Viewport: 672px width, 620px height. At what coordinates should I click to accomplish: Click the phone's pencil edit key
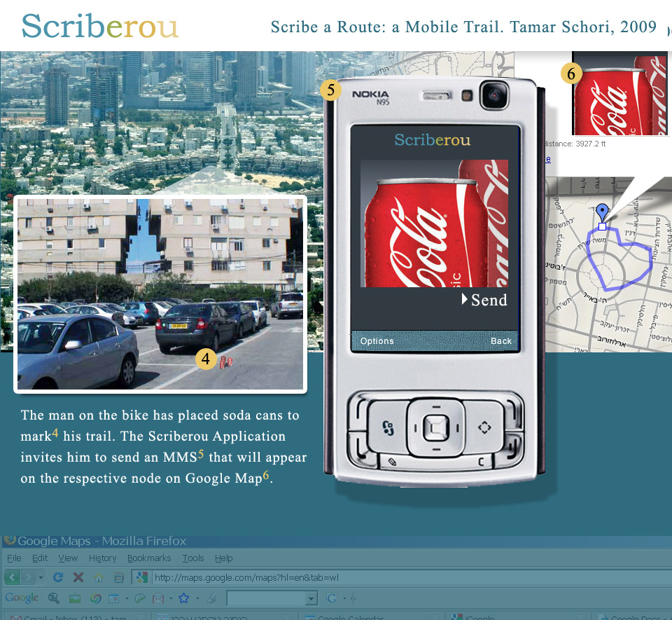tap(392, 462)
